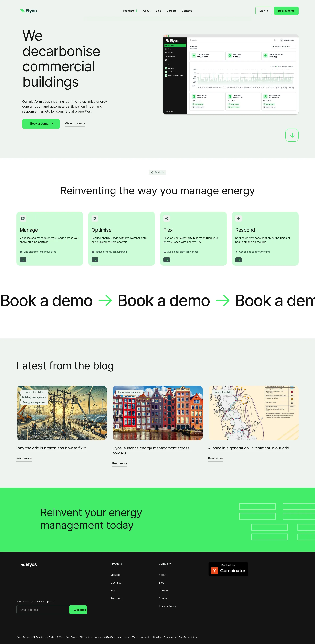Screen dimensions: 315x644
Task: Click the Products pill badge above heading
Action: pos(157,172)
